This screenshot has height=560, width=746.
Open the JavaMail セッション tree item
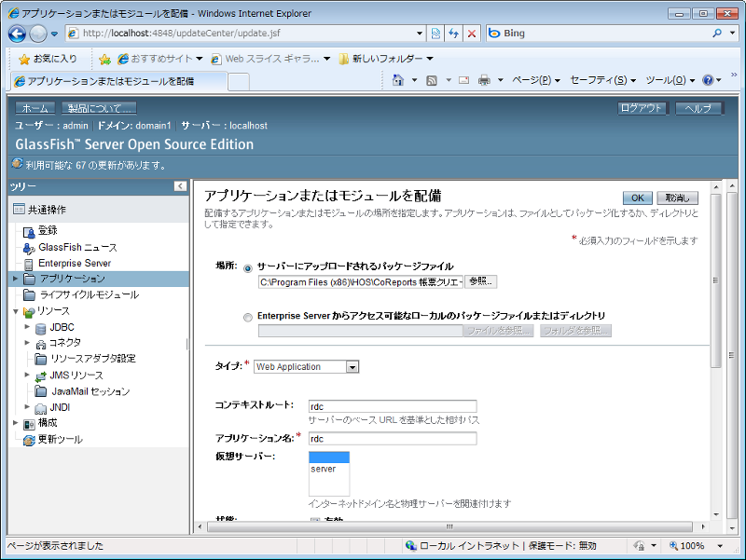pos(90,391)
